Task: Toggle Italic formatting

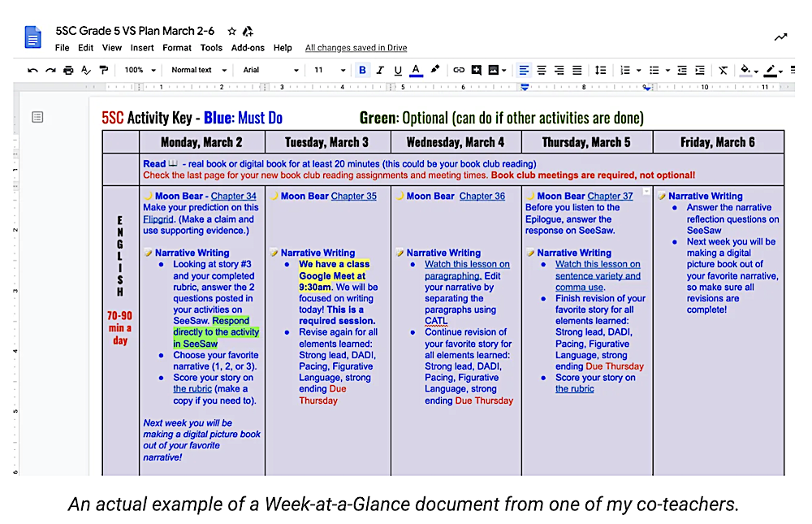Action: point(380,70)
